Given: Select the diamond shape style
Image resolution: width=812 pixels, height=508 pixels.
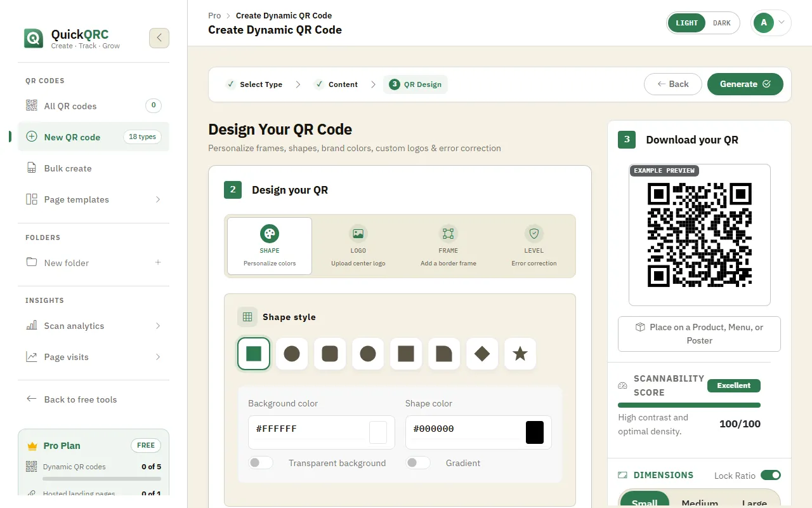Looking at the screenshot, I should tap(482, 354).
